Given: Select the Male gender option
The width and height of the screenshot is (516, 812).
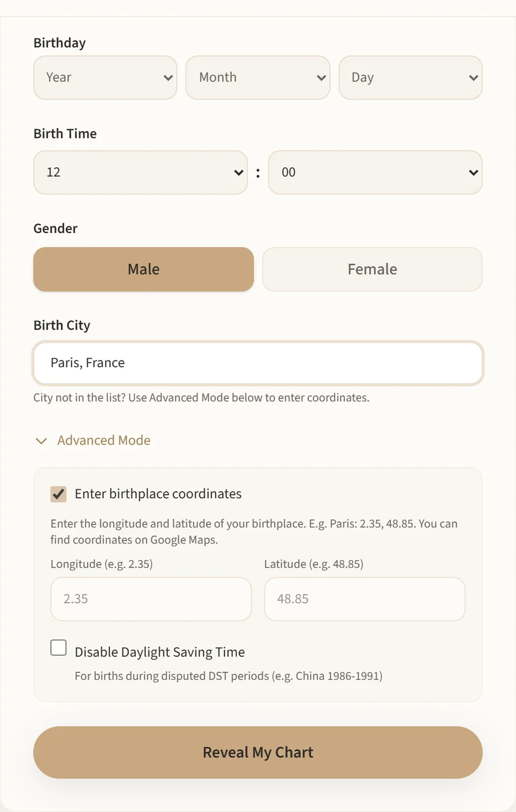Looking at the screenshot, I should tap(143, 269).
